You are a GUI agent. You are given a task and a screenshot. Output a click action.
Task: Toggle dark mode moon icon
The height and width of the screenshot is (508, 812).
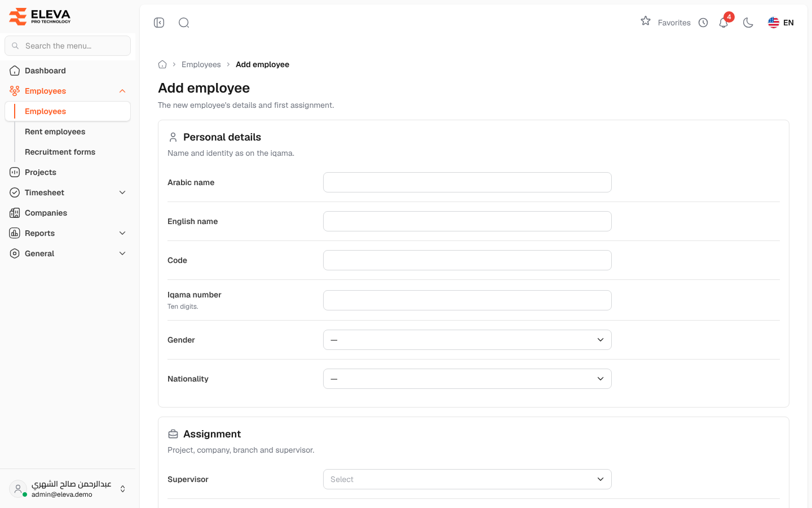point(748,23)
